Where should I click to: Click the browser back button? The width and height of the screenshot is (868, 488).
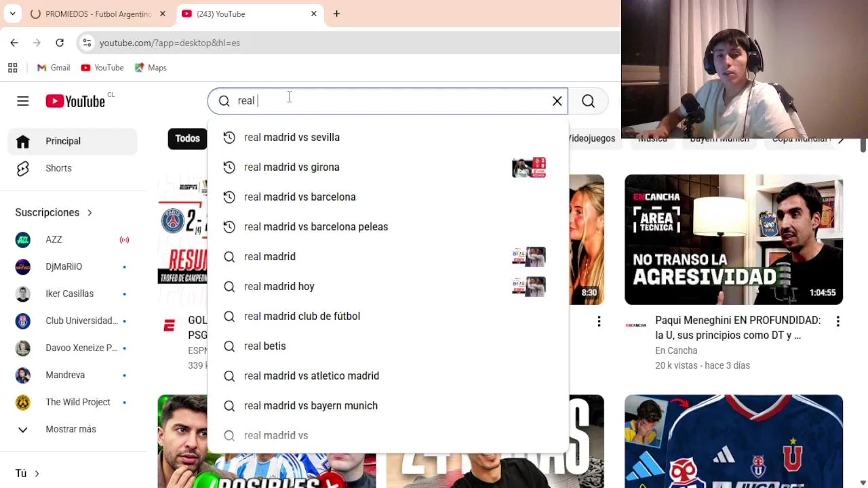pos(14,43)
